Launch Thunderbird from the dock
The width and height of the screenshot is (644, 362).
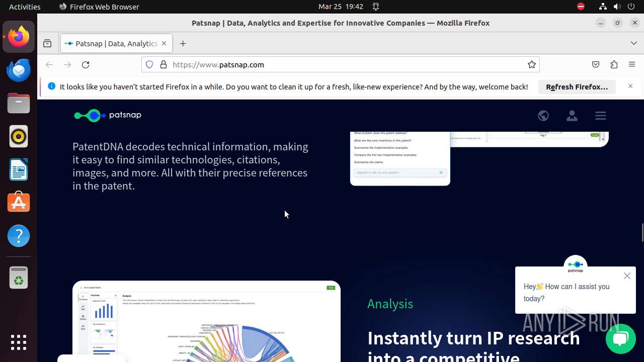[19, 70]
